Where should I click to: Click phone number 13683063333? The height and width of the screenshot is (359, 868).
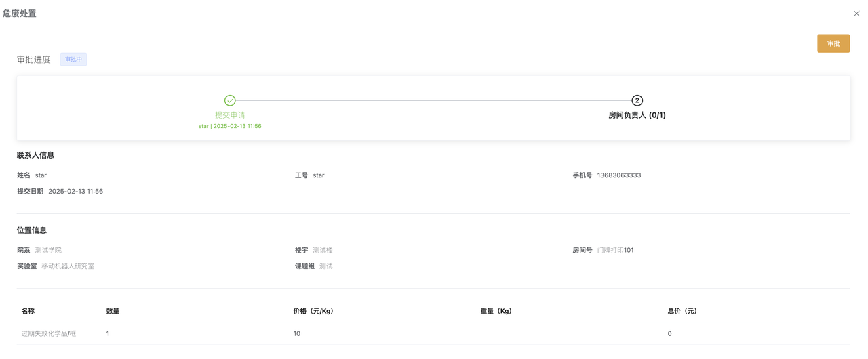(x=618, y=175)
